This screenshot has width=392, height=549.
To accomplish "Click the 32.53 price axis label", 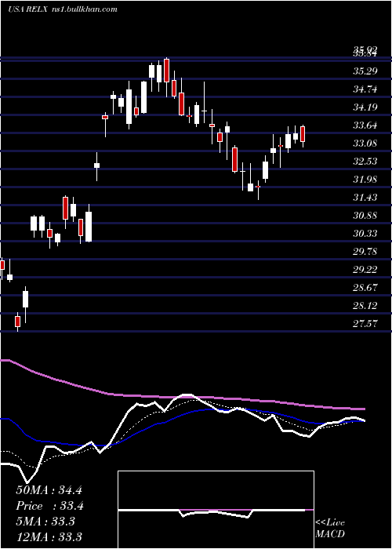I will coord(365,162).
